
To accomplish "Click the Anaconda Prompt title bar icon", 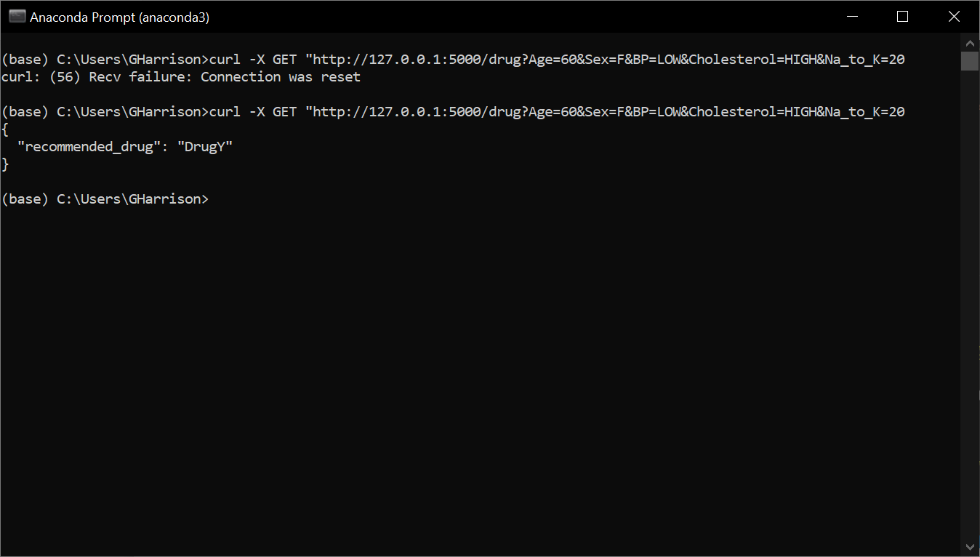I will click(17, 17).
